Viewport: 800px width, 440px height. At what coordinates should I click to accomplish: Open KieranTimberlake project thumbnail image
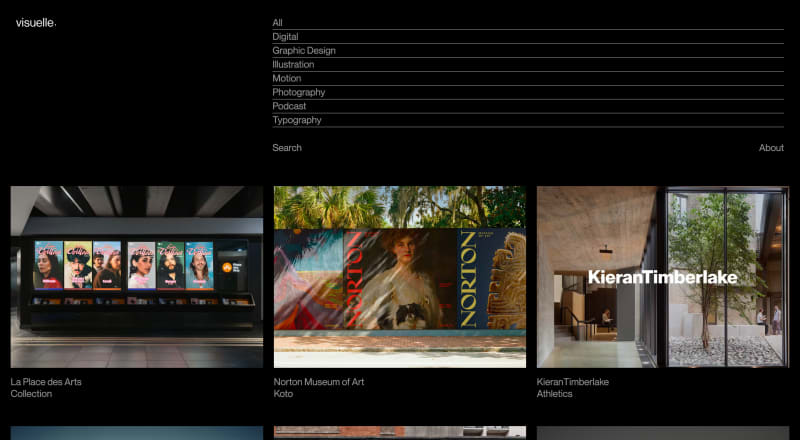(663, 277)
